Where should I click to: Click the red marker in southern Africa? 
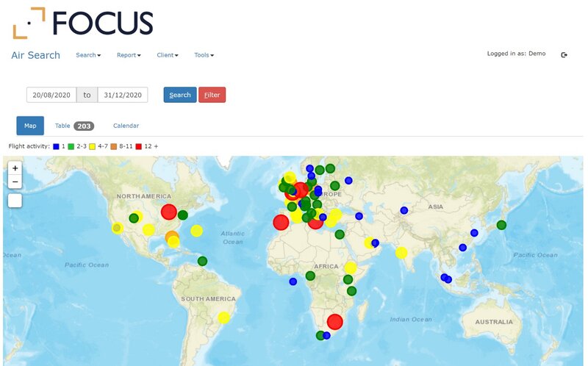point(335,322)
